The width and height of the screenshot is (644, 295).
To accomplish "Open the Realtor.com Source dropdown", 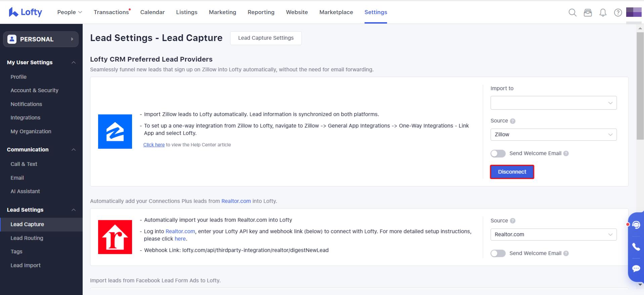I will [553, 234].
